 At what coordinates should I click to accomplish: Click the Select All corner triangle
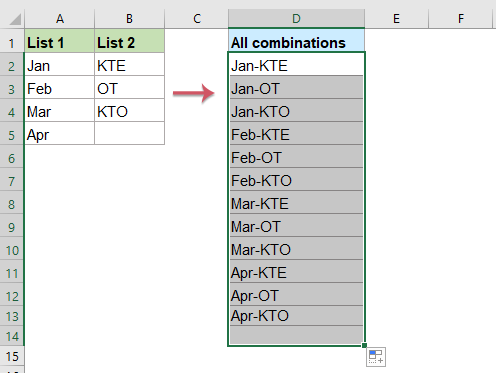(x=16, y=19)
